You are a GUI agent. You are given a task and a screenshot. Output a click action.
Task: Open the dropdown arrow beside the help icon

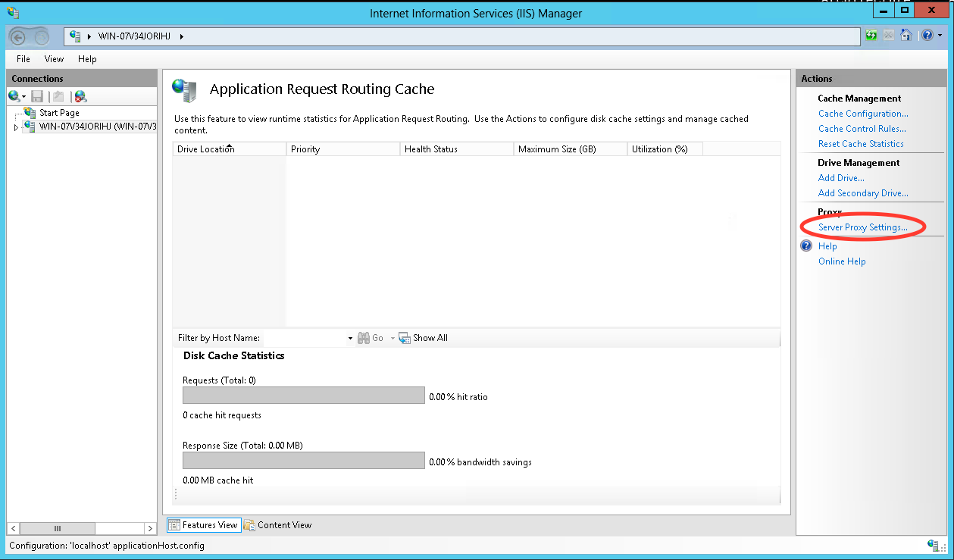(940, 36)
